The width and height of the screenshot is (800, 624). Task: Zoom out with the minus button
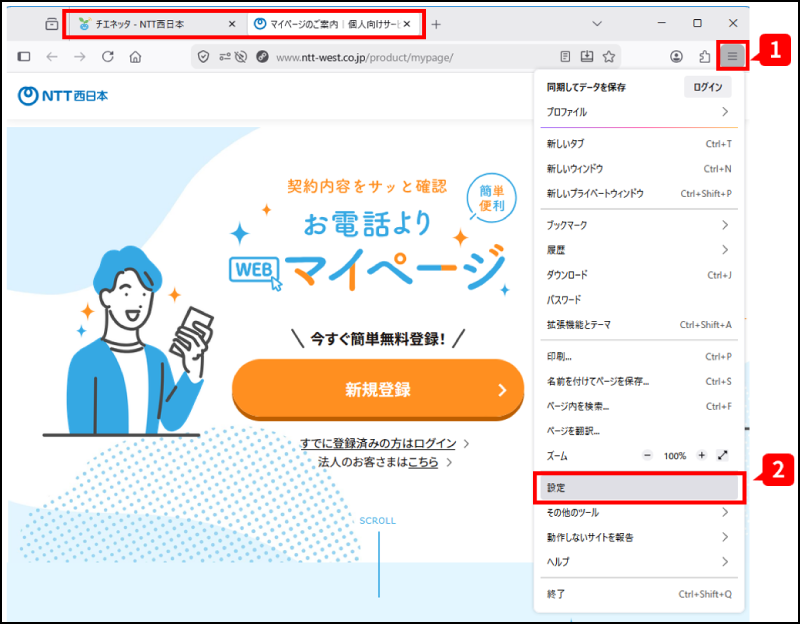point(647,455)
